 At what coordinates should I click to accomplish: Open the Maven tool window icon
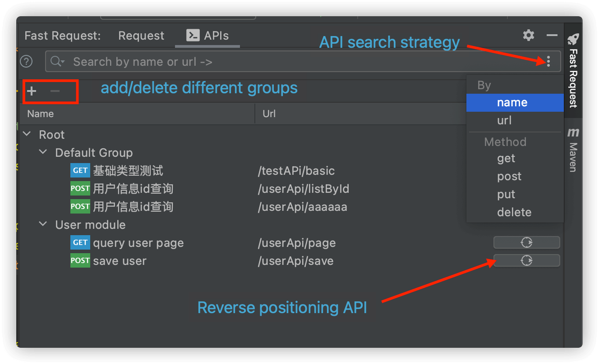(x=573, y=132)
